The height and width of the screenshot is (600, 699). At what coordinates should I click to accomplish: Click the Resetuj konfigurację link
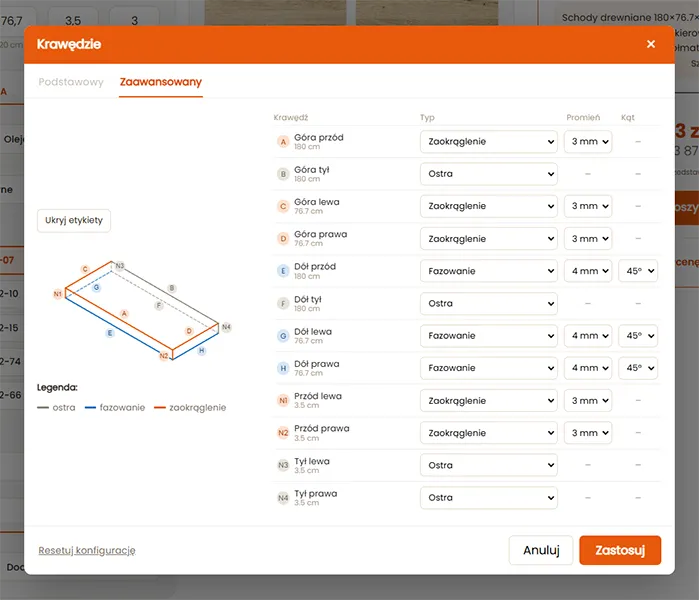click(87, 551)
